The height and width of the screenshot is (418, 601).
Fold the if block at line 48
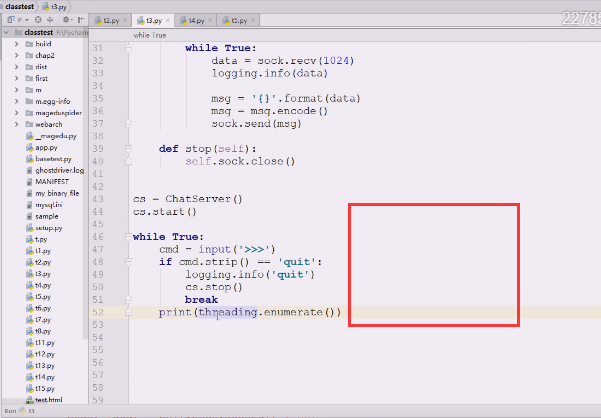tap(128, 262)
